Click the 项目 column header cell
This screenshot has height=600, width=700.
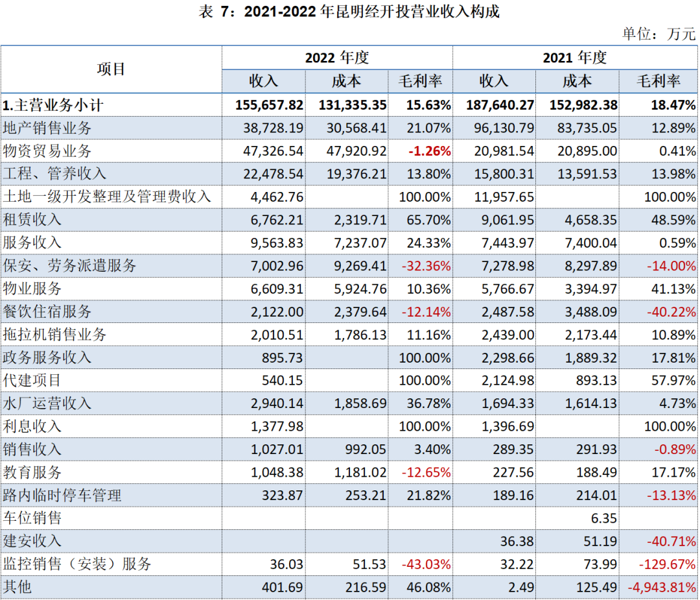click(111, 69)
